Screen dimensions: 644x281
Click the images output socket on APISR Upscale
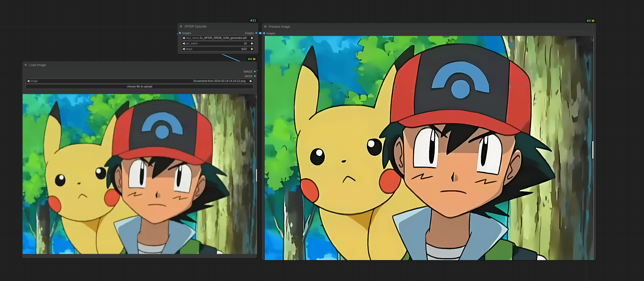tap(256, 33)
